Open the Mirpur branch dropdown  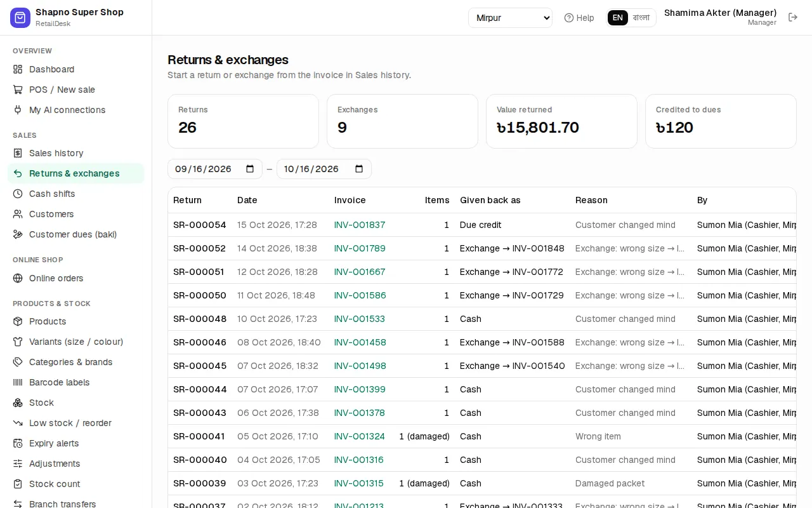pyautogui.click(x=511, y=18)
